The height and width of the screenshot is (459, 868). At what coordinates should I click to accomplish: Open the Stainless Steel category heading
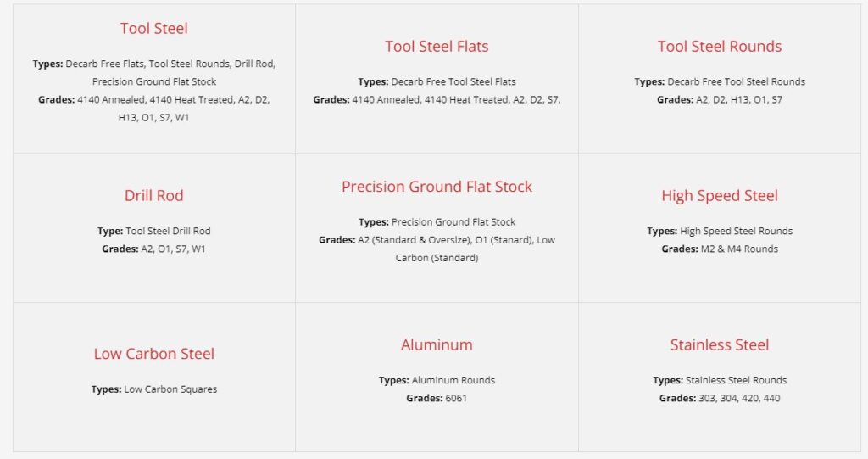[x=720, y=344]
